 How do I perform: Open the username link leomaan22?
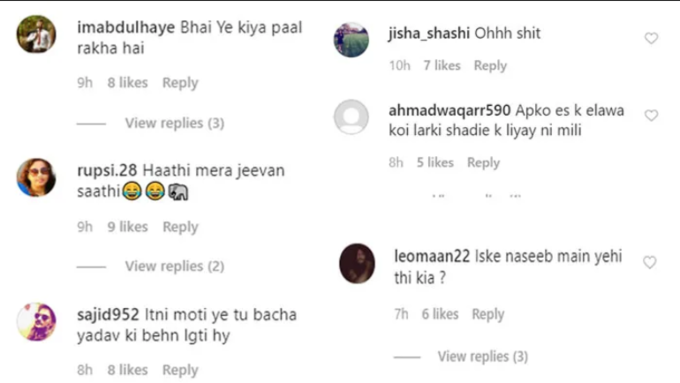[x=432, y=256]
